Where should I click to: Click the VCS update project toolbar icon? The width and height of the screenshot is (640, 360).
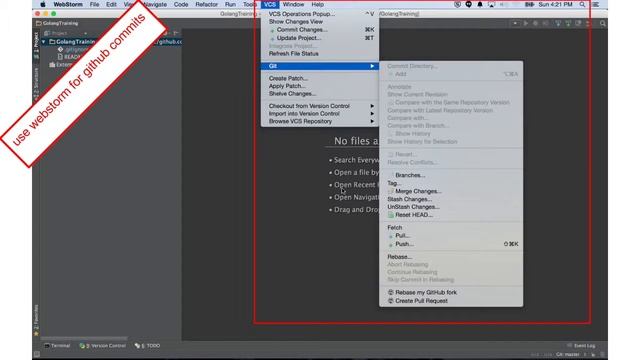coord(558,24)
